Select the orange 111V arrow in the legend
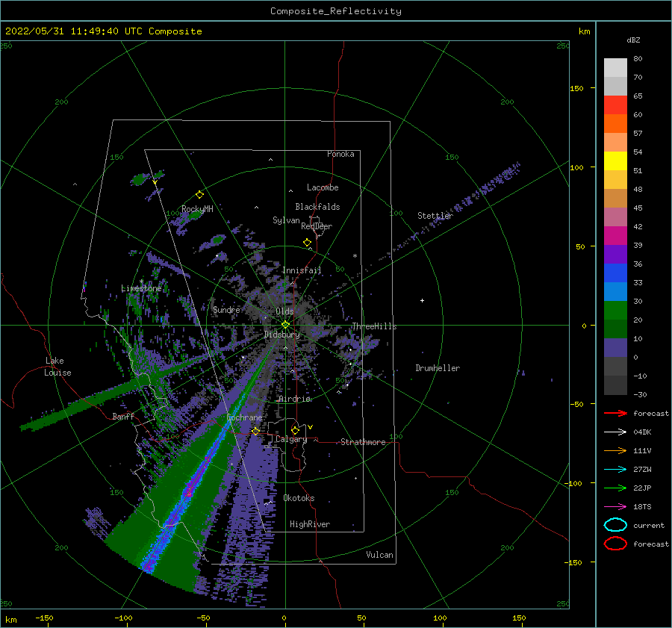Screen dimensions: 672x628 pos(615,450)
